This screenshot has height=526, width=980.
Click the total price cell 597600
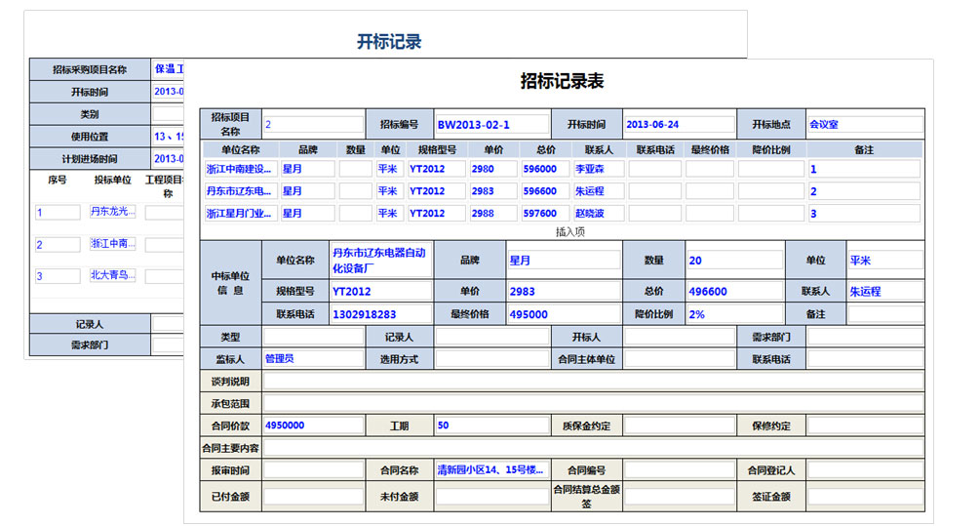point(545,214)
